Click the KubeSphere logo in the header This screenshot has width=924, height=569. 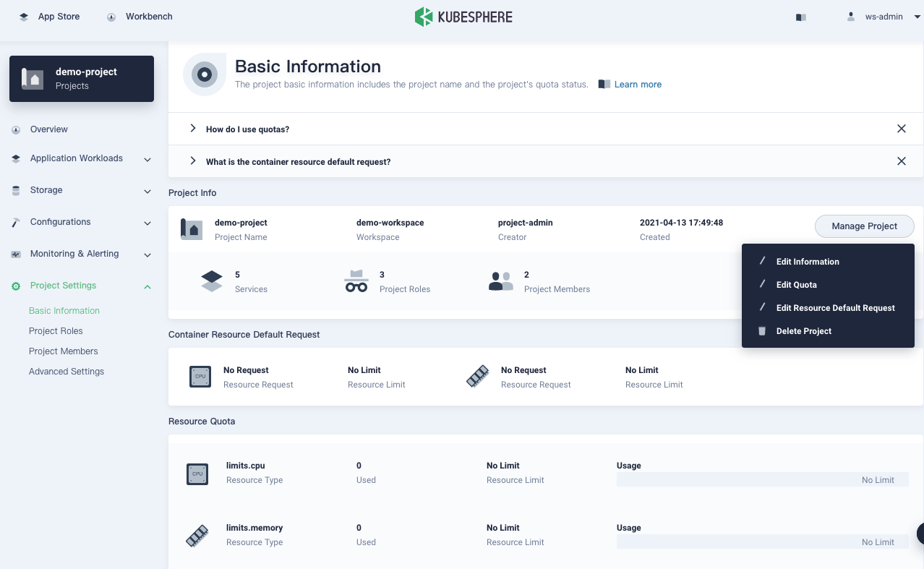(x=463, y=17)
